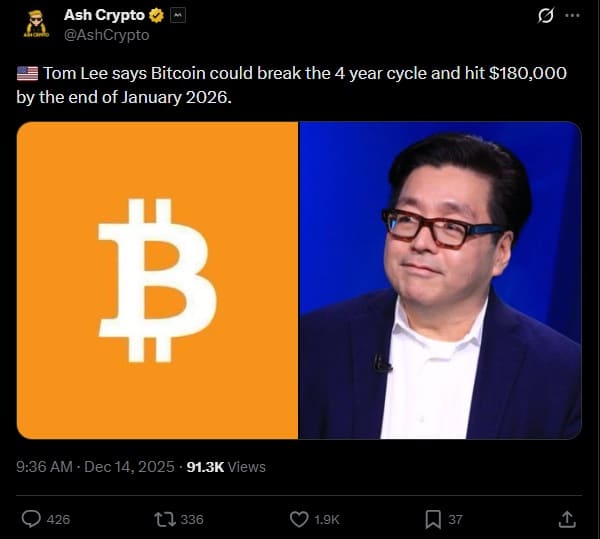The height and width of the screenshot is (539, 600).
Task: Click the 9:36 AM Dec 14, 2025 timestamp
Action: coord(95,467)
